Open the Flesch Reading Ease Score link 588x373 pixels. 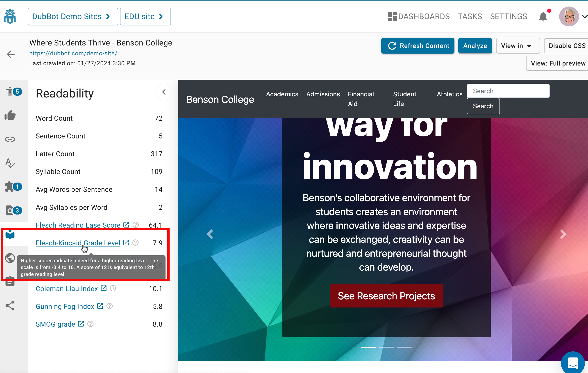click(x=78, y=225)
